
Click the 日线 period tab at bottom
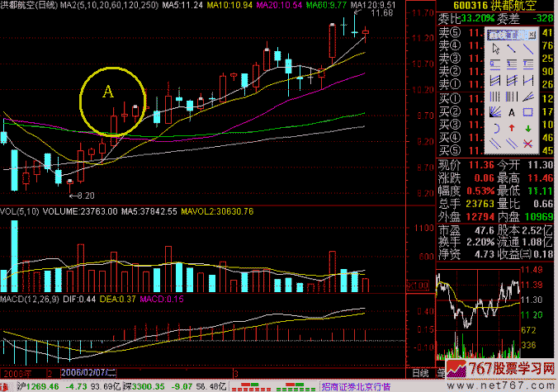[422, 374]
